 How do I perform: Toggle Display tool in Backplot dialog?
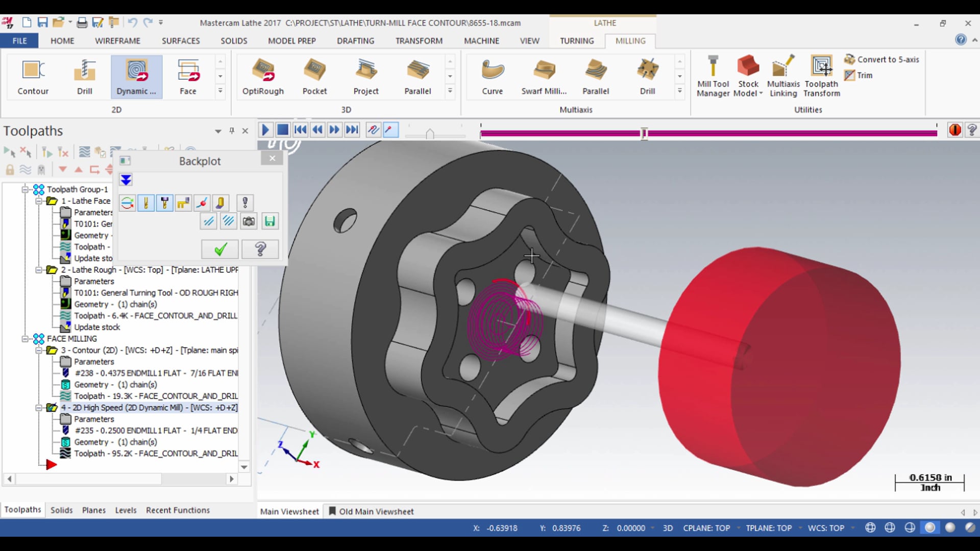[x=145, y=203]
